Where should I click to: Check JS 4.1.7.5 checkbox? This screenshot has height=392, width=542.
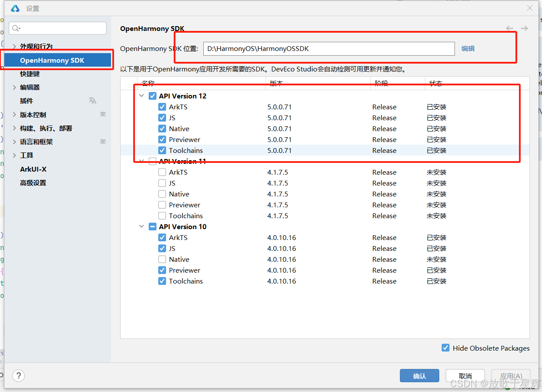[x=162, y=183]
